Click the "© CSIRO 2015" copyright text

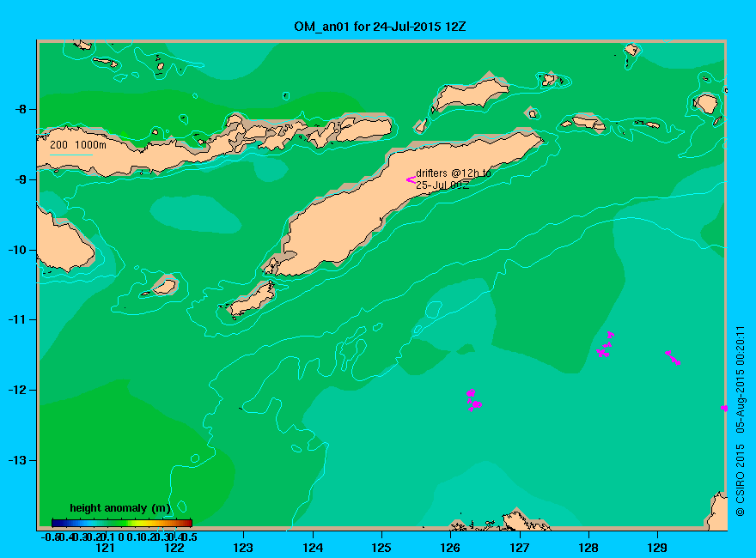(740, 481)
